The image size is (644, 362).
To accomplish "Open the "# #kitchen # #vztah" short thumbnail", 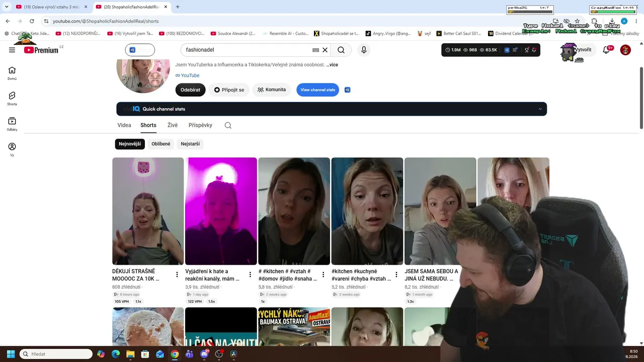I will (294, 211).
